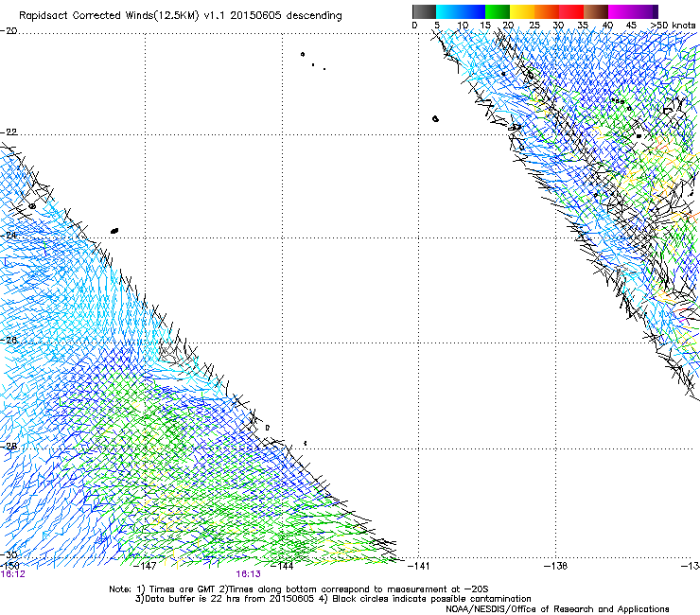The width and height of the screenshot is (700, 615).
Task: Click the longitude label "-144"
Action: click(x=282, y=566)
